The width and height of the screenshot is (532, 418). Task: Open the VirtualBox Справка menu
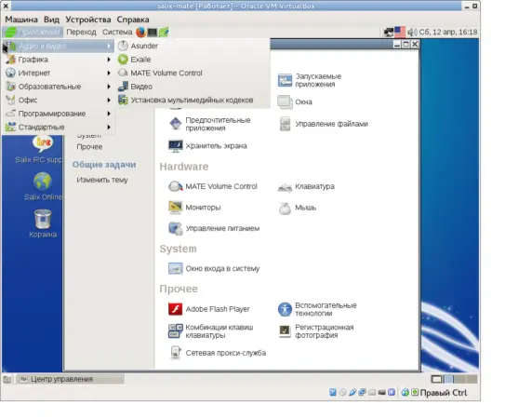133,20
